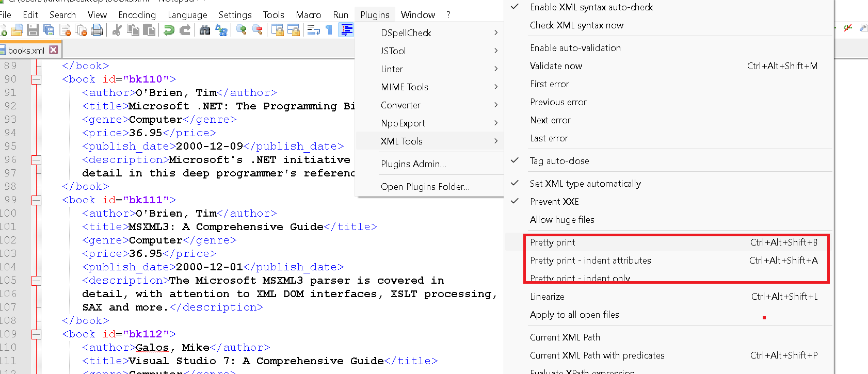Screen dimensions: 868x374
Task: Collapse the fold marker at line 99
Action: (36, 200)
